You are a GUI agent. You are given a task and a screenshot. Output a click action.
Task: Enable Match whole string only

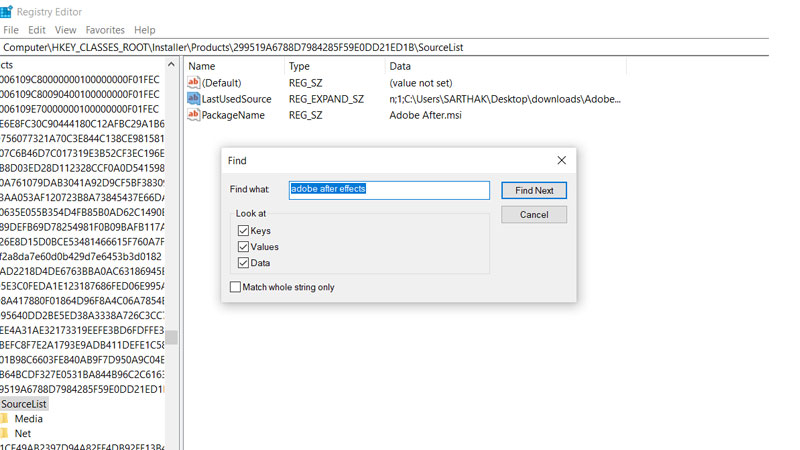(235, 287)
